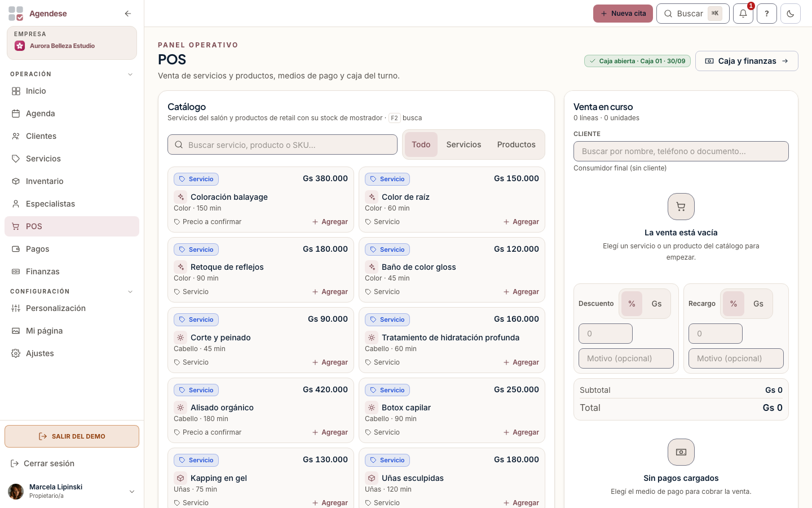Viewport: 812px width, 508px height.
Task: Add Coloración balayage with Agregar
Action: (x=330, y=222)
